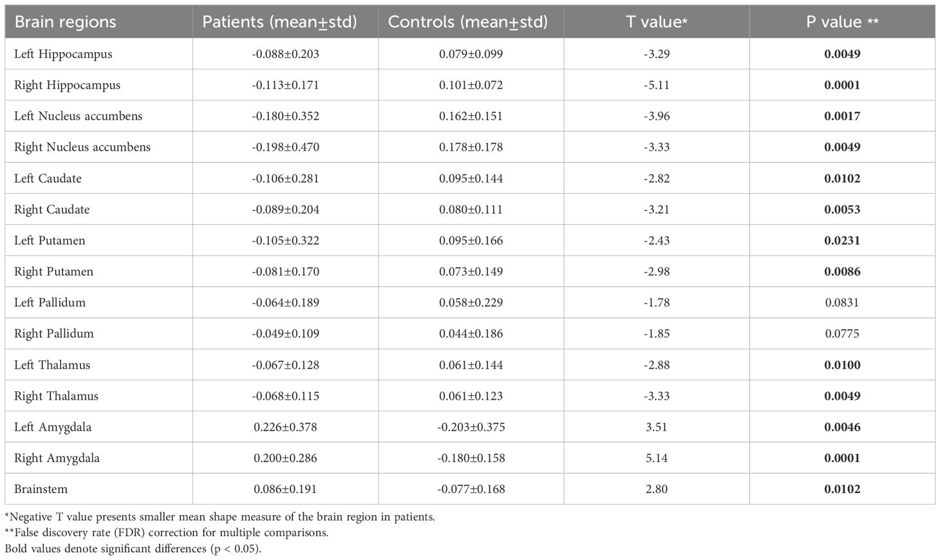Click the Controls (mean±std) column header
The image size is (940, 560).
[471, 22]
